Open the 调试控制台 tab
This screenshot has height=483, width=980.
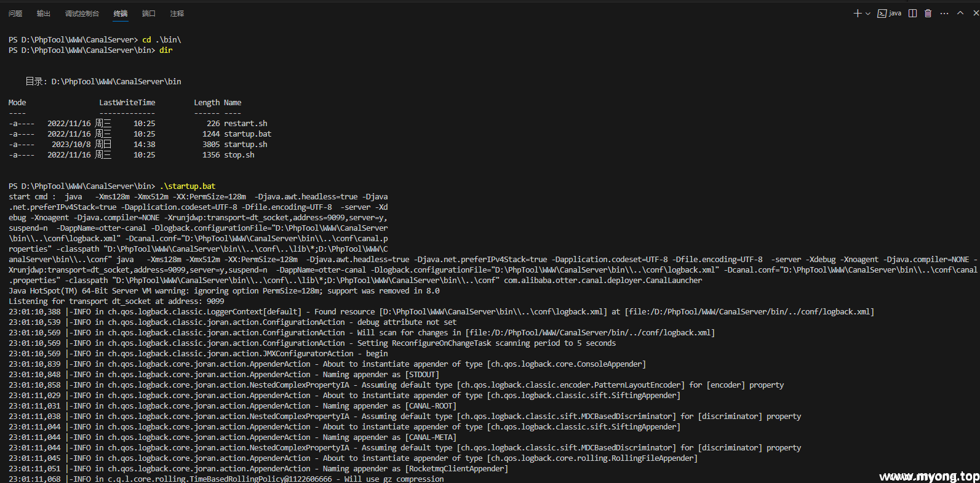click(82, 13)
